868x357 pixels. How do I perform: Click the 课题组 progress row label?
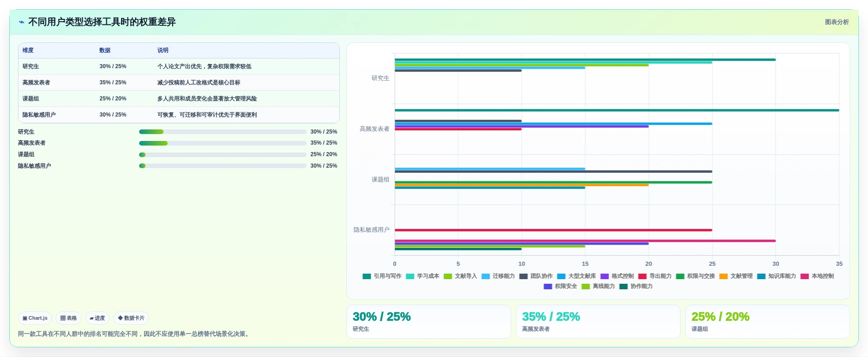click(x=26, y=155)
